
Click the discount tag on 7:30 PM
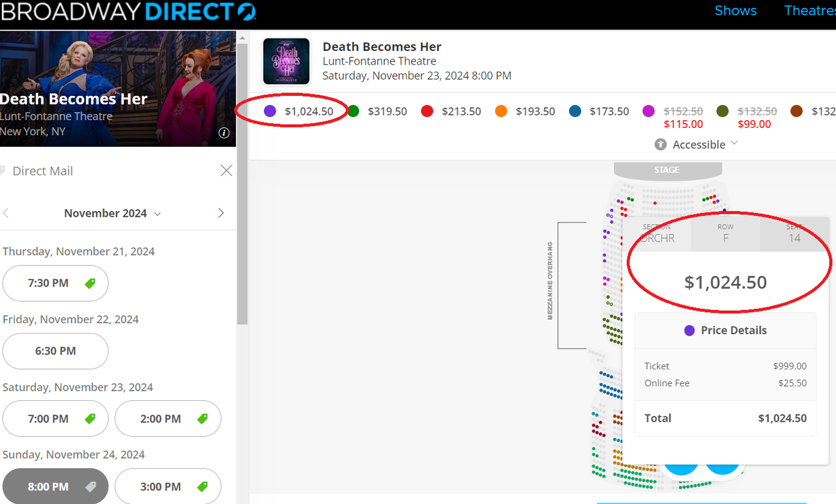pos(90,283)
